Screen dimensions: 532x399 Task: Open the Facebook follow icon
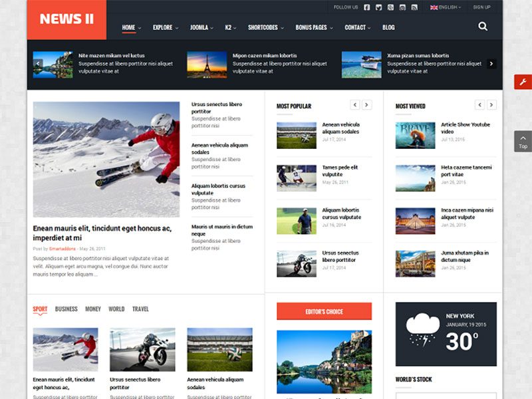(x=367, y=7)
